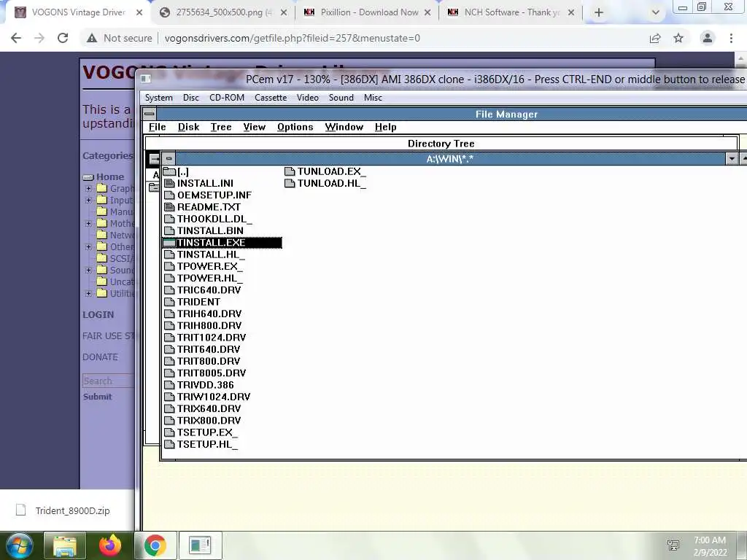Click the Not secure warning icon
Image resolution: width=747 pixels, height=560 pixels.
pos(92,38)
